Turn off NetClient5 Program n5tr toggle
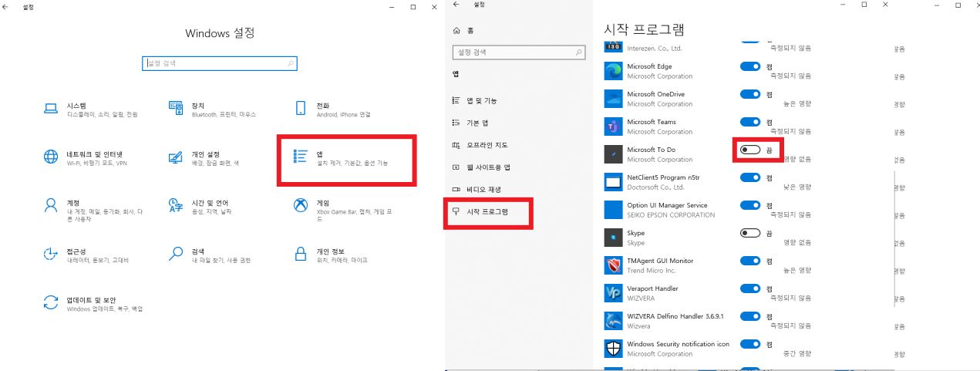Screen dimensions: 980x371 (x=750, y=177)
